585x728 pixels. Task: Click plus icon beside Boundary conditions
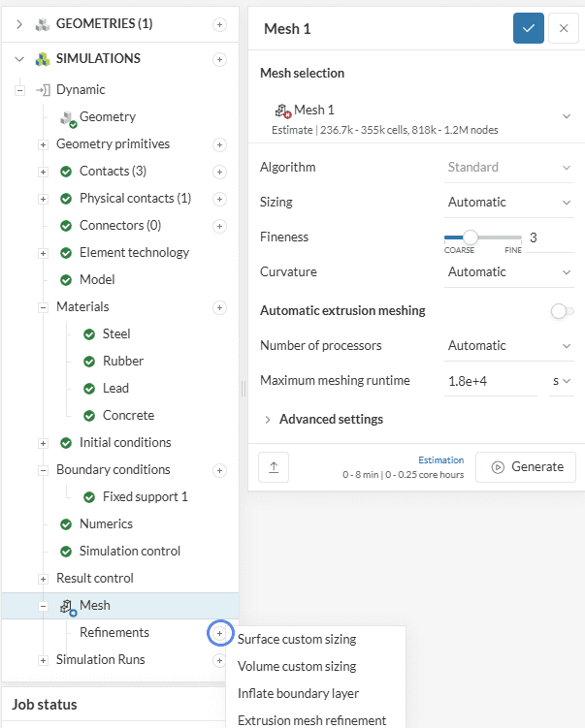(x=220, y=470)
